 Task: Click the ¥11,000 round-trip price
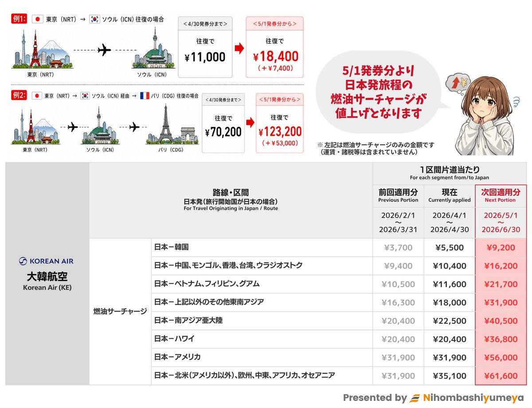(x=205, y=57)
